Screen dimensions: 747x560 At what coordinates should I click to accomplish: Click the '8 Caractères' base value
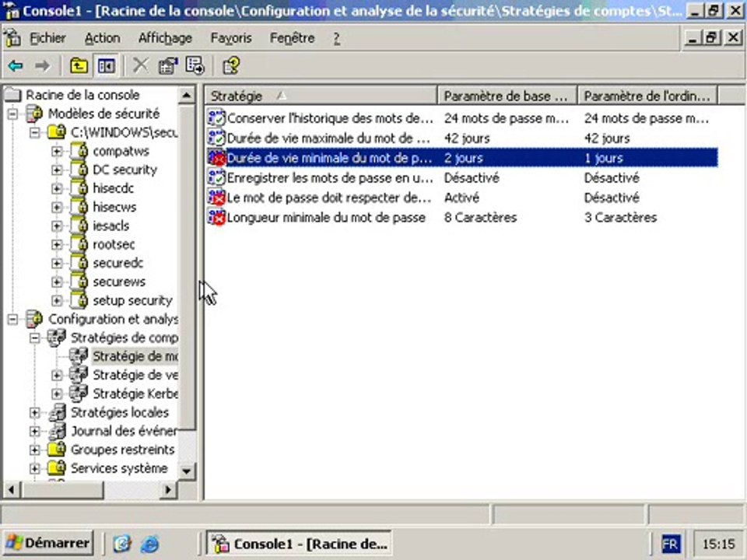point(480,218)
